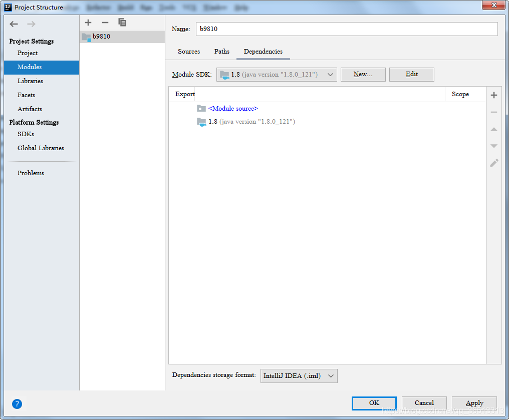Move dependency down arrow
The image size is (509, 420).
[x=494, y=146]
